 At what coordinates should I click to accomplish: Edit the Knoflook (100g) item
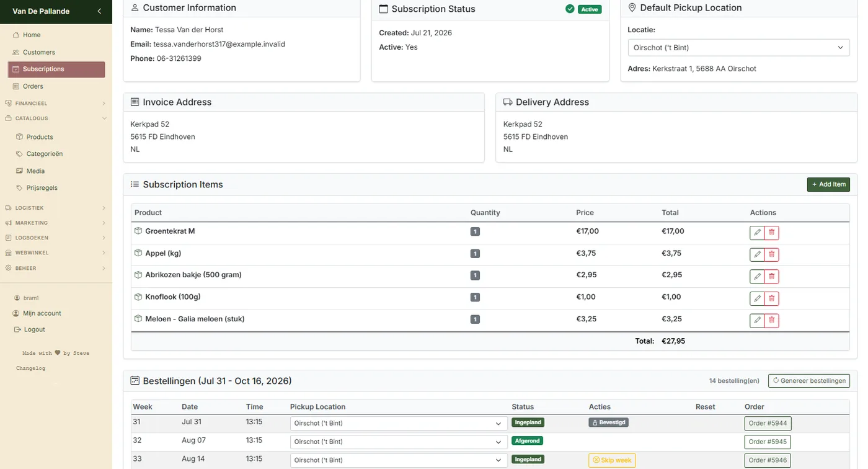pyautogui.click(x=757, y=298)
